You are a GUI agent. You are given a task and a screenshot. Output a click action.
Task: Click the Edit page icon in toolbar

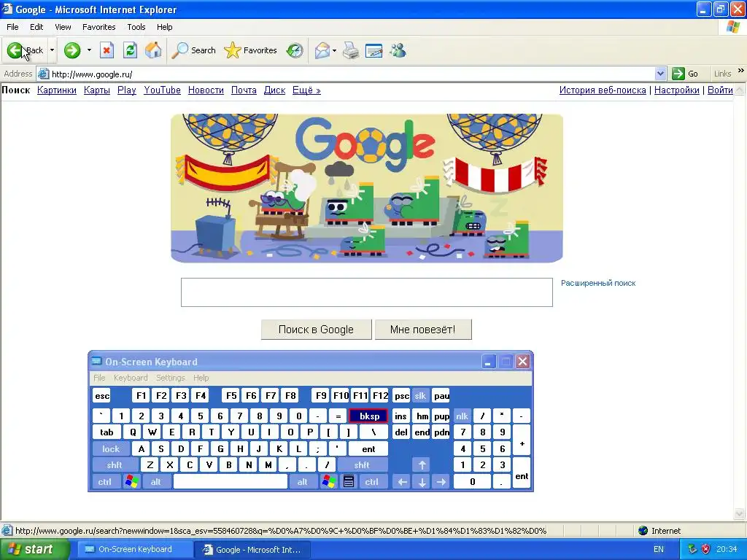click(x=374, y=50)
